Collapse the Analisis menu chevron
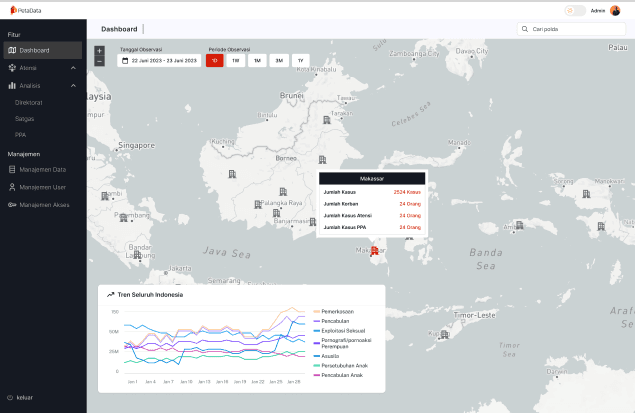Image resolution: width=635 pixels, height=413 pixels. [x=74, y=86]
